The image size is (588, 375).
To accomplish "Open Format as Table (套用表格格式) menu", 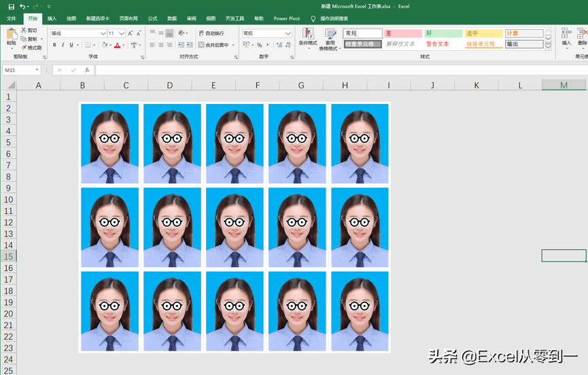I will (x=330, y=39).
